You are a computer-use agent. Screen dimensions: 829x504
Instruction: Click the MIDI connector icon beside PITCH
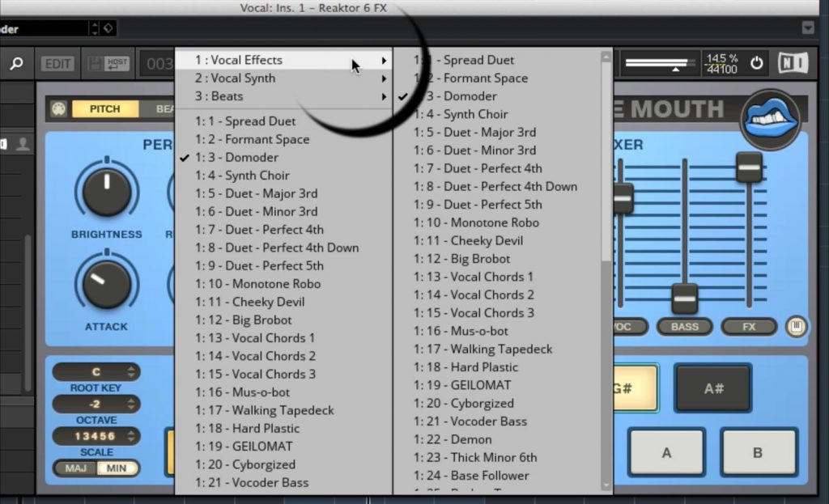pos(58,109)
